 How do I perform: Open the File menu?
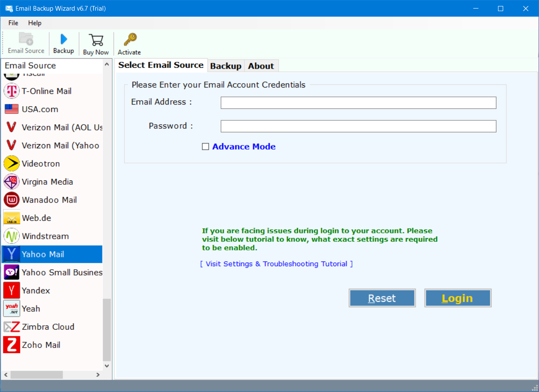click(13, 23)
